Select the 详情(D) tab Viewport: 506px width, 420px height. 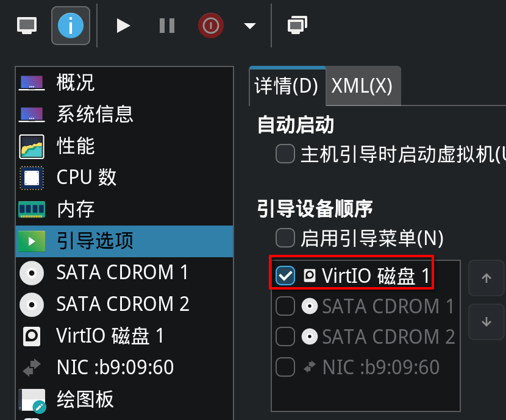pos(287,86)
